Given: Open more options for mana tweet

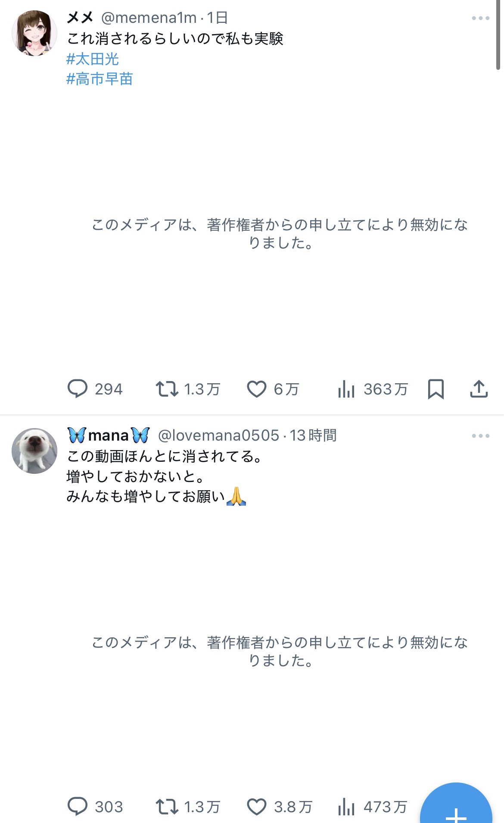Looking at the screenshot, I should 480,436.
